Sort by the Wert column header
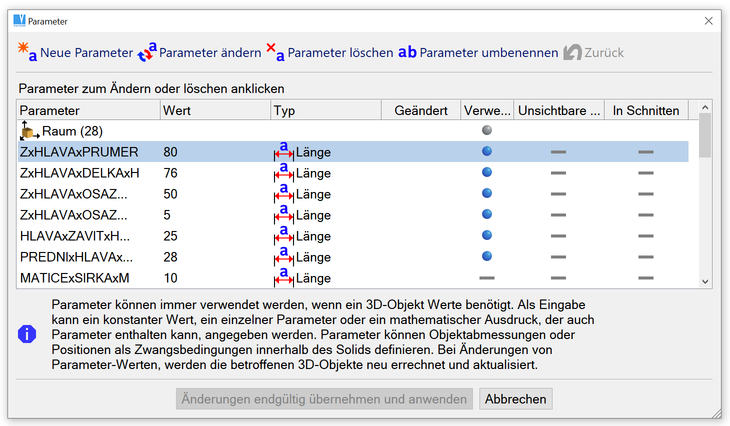The width and height of the screenshot is (730, 426). [214, 110]
